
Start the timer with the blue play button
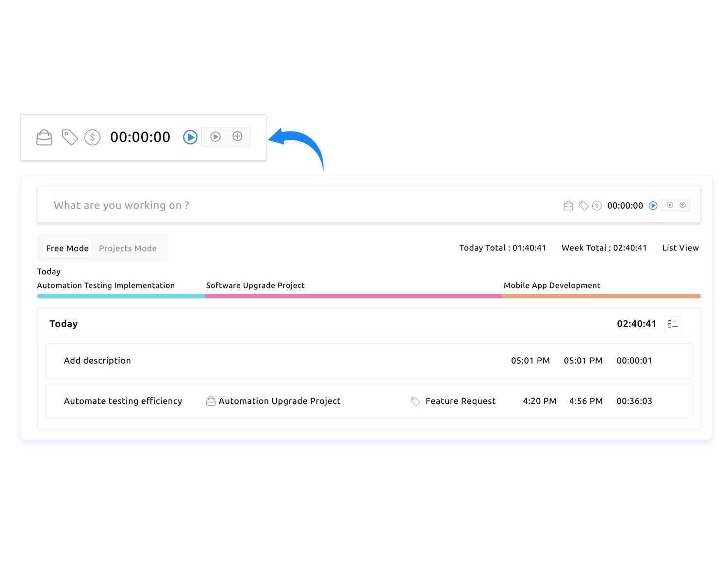pos(190,137)
